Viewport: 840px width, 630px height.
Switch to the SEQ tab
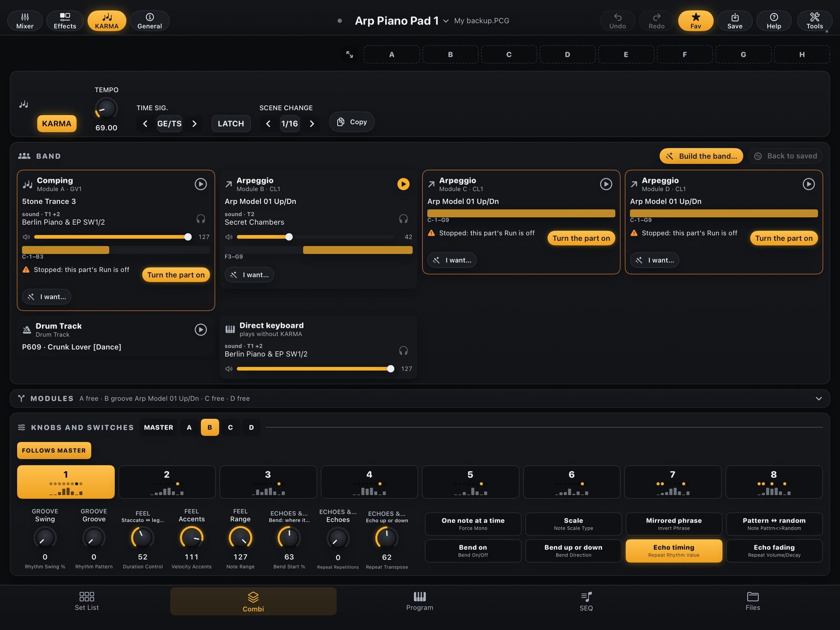pyautogui.click(x=586, y=601)
